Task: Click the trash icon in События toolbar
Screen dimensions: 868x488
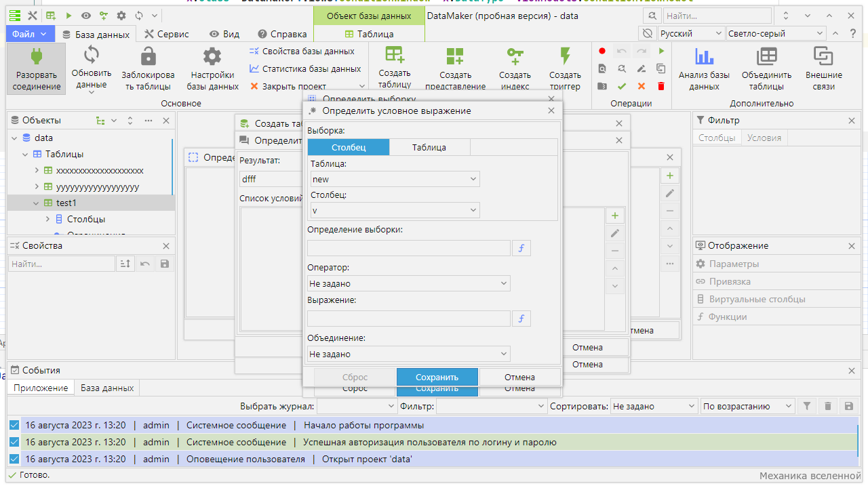Action: click(x=828, y=406)
